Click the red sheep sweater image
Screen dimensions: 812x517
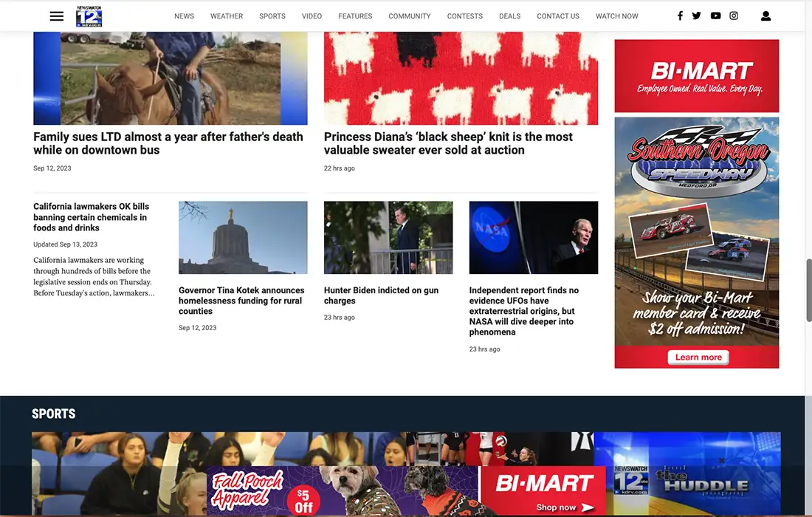[461, 78]
